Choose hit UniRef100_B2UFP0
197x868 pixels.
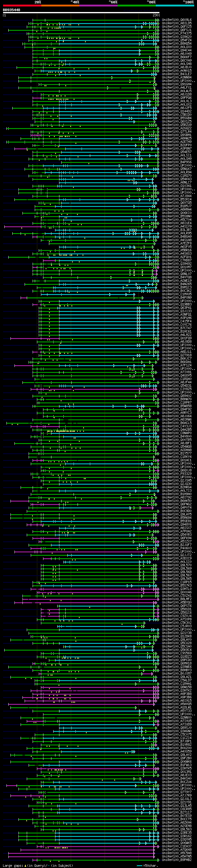(x=177, y=145)
